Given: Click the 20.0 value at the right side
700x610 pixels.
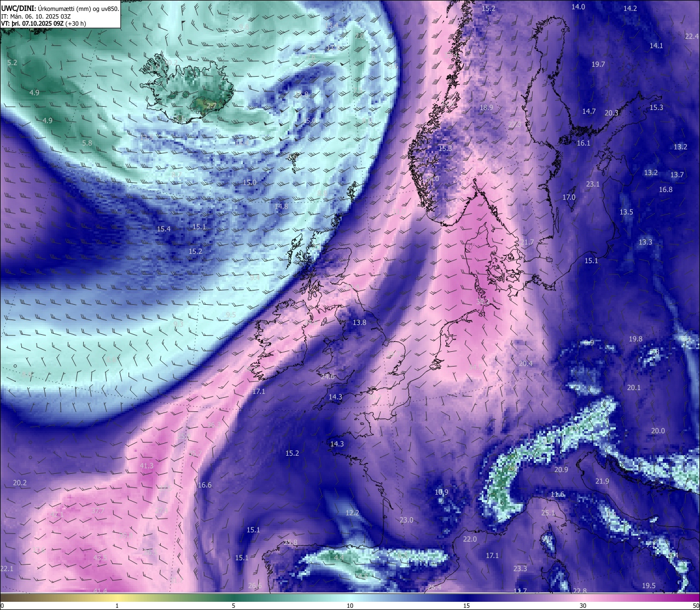Looking at the screenshot, I should point(658,431).
